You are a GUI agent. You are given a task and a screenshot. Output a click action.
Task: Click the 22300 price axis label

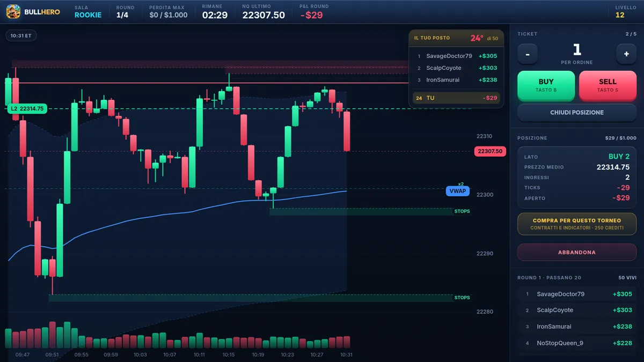click(485, 195)
